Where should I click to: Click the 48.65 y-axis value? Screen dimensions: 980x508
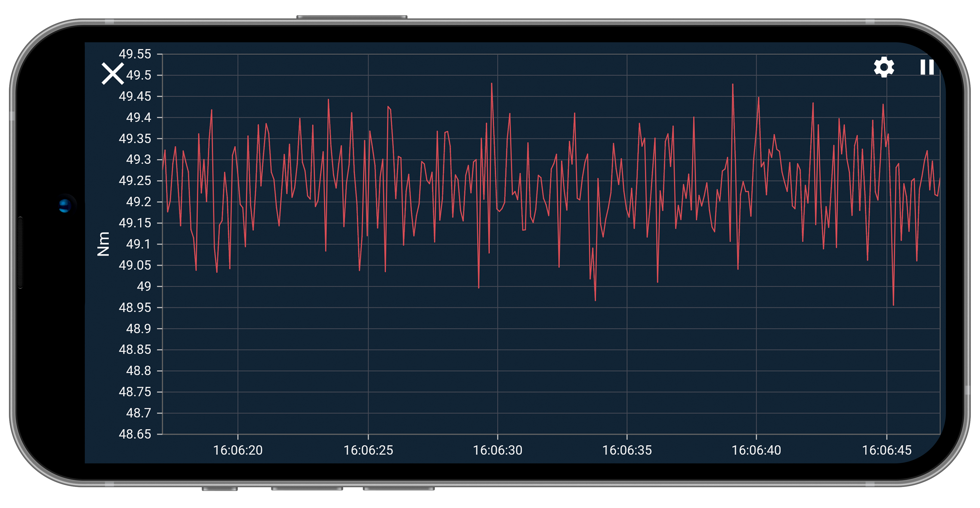coord(135,434)
